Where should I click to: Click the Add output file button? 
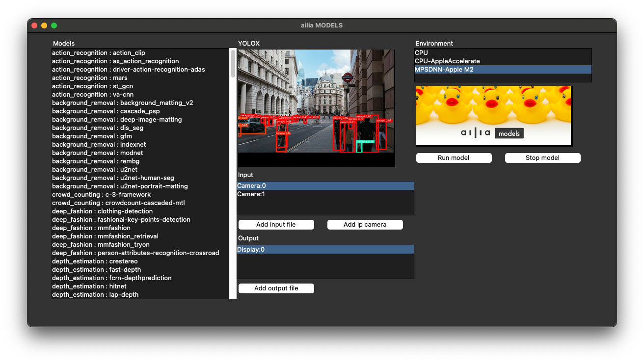pyautogui.click(x=276, y=288)
